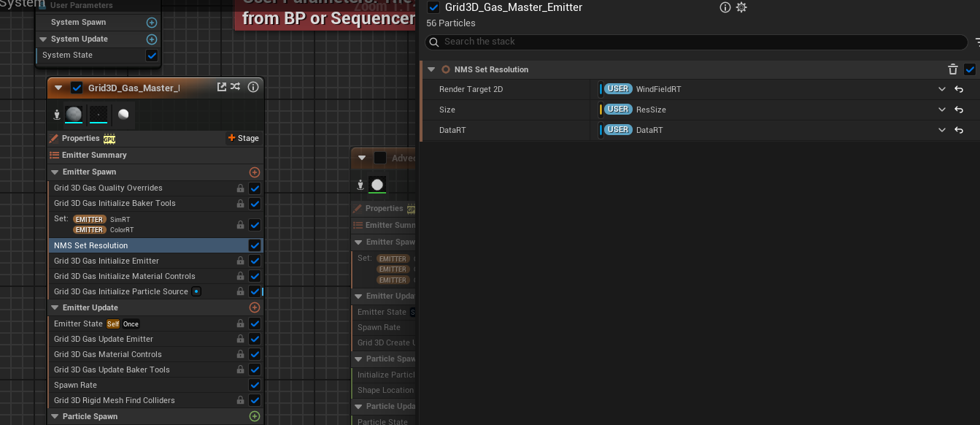The image size is (980, 425).
Task: Click the trash icon for NMS Set Resolution
Action: pyautogui.click(x=952, y=69)
